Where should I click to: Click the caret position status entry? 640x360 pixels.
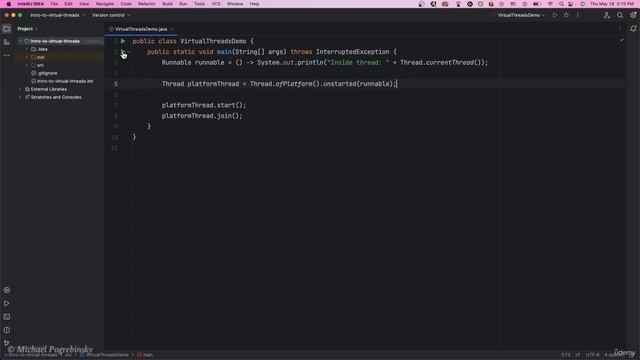click(566, 355)
